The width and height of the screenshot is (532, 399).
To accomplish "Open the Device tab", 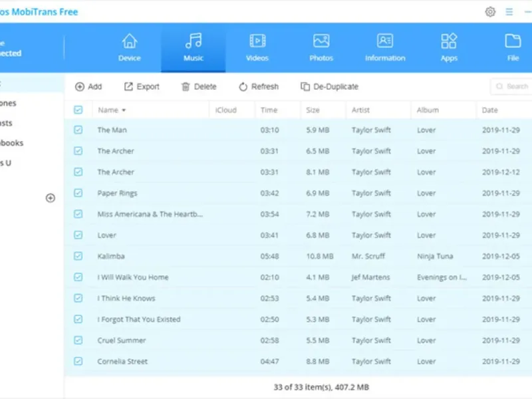I will (129, 48).
